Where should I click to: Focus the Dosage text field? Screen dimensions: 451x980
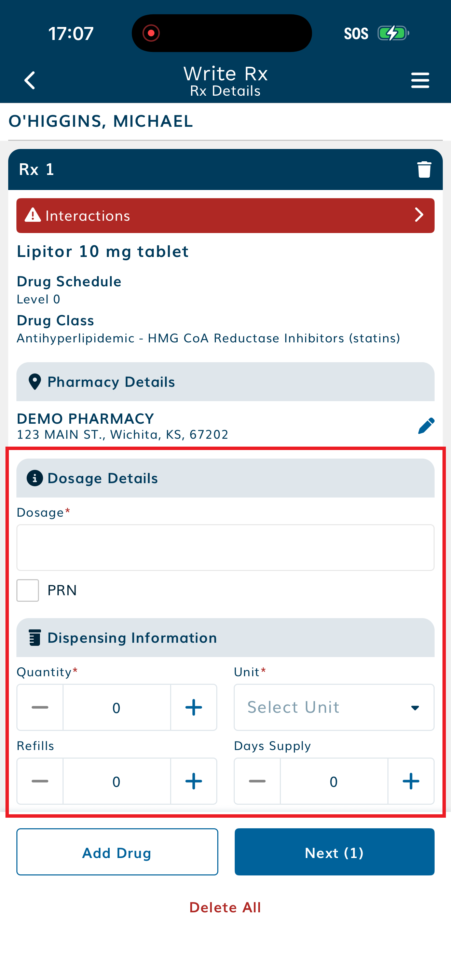(225, 547)
